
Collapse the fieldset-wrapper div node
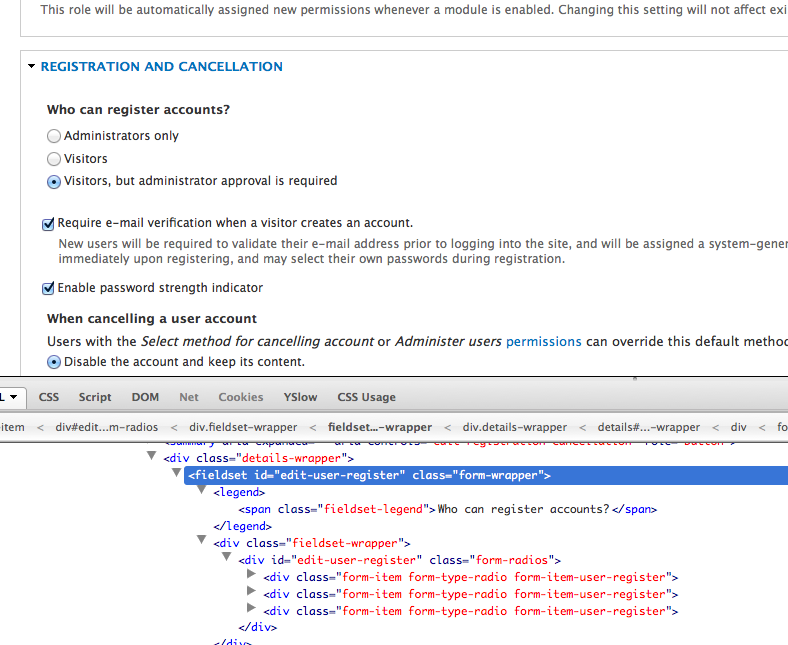(x=202, y=540)
